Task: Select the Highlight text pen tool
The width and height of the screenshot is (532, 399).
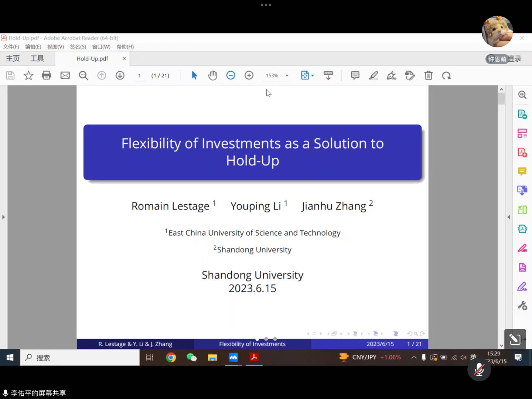Action: tap(374, 75)
